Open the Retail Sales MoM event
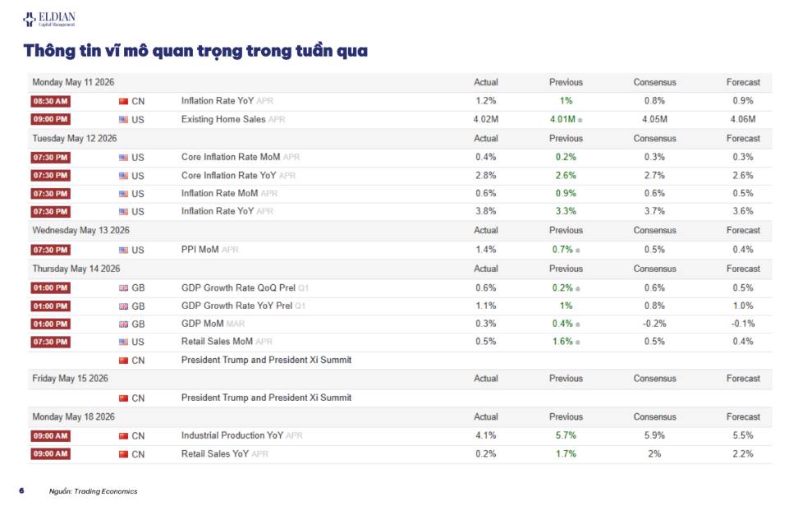The height and width of the screenshot is (506, 812). pos(217,342)
